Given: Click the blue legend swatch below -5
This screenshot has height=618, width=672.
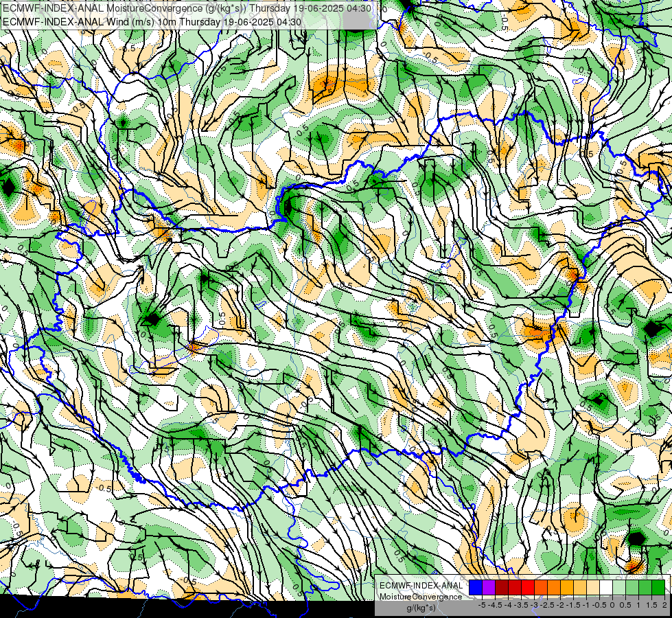Looking at the screenshot, I should [476, 587].
